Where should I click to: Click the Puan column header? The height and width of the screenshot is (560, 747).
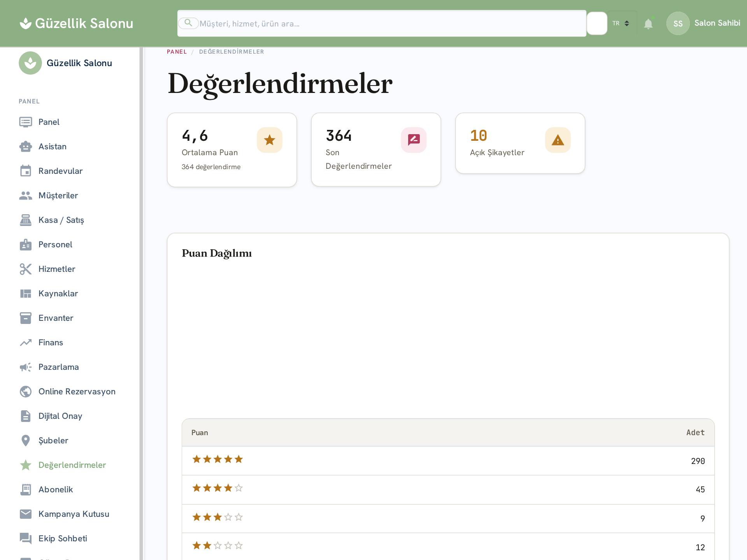click(x=200, y=433)
